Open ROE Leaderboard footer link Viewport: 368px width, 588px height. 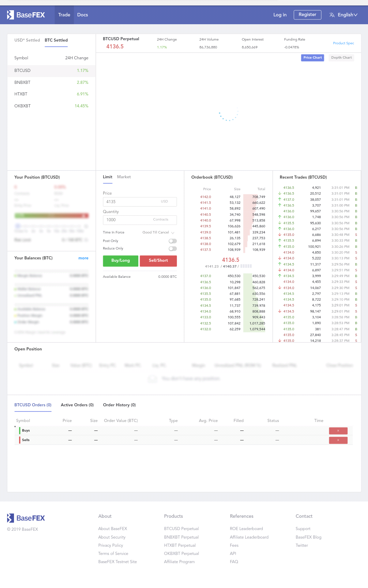[246, 529]
